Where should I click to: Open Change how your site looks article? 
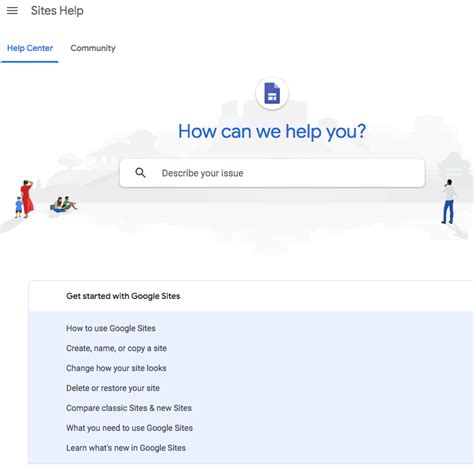(116, 368)
